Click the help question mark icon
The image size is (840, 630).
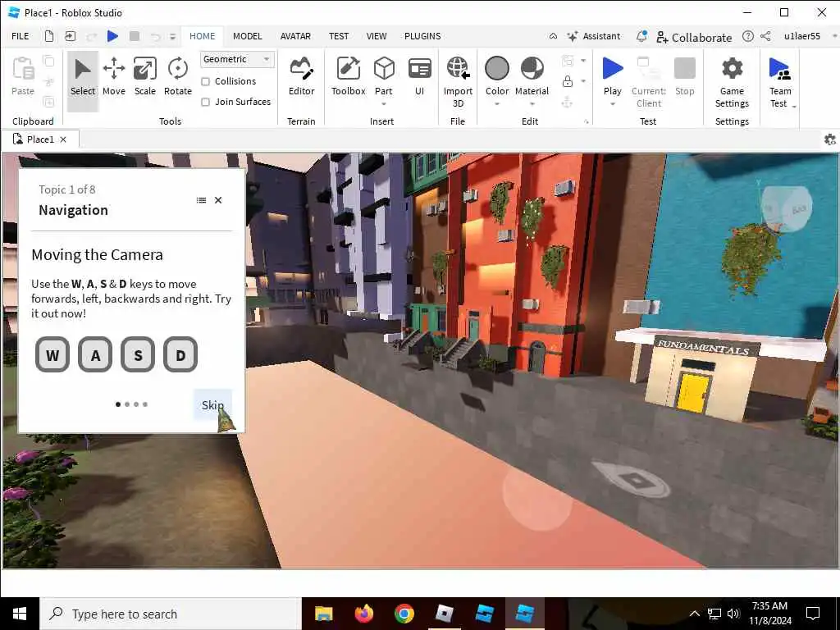click(748, 36)
